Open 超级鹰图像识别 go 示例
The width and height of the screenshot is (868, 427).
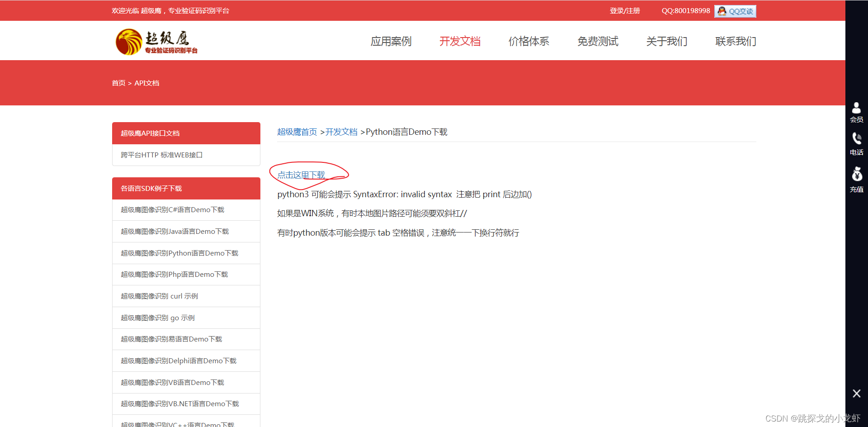click(x=186, y=318)
